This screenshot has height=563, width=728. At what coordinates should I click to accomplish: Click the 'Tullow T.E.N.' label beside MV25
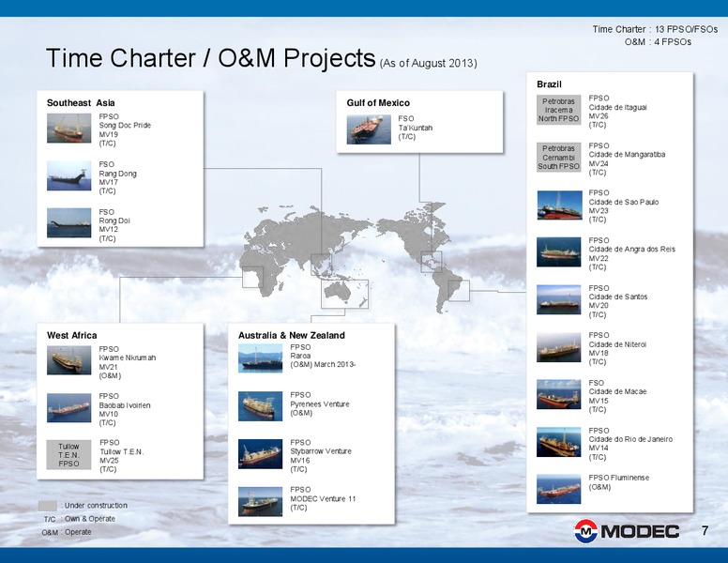[x=122, y=451]
